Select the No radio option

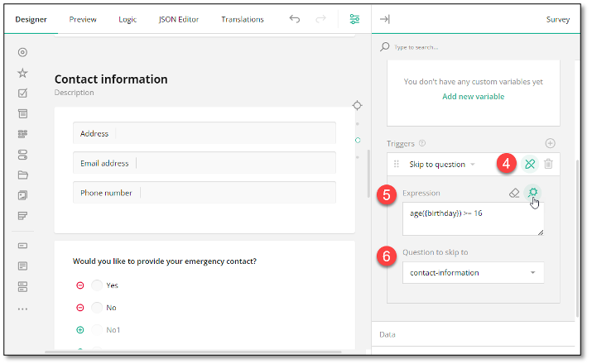[x=97, y=308]
